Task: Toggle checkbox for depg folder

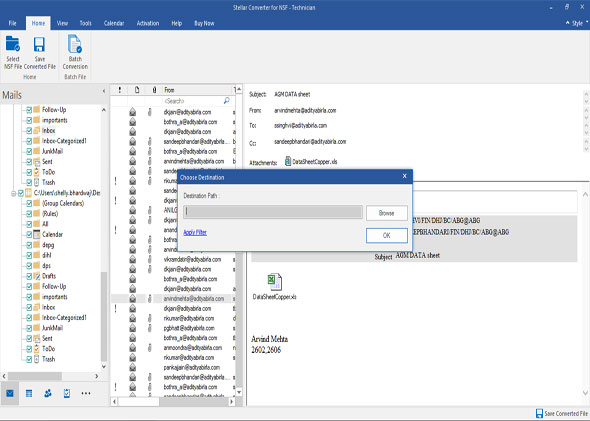Action: [29, 245]
